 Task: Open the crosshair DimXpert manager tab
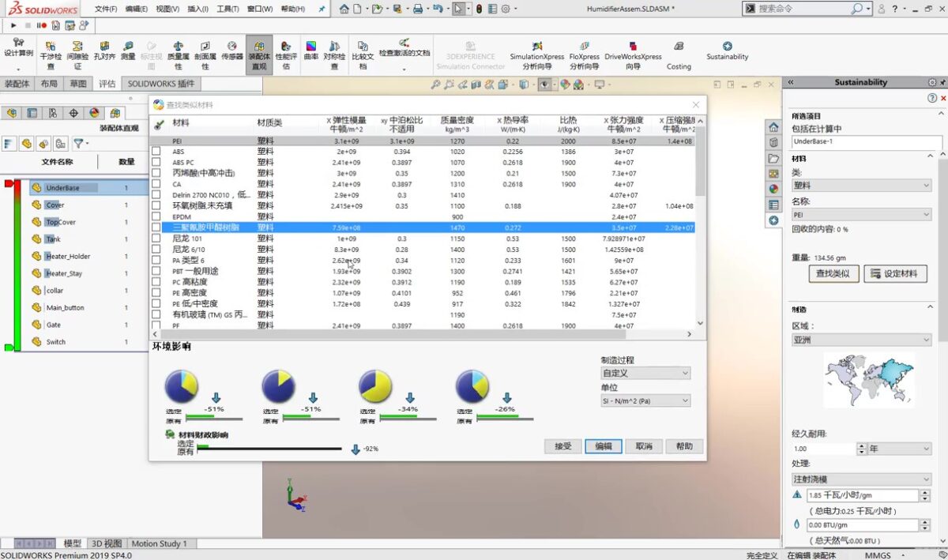(x=73, y=113)
